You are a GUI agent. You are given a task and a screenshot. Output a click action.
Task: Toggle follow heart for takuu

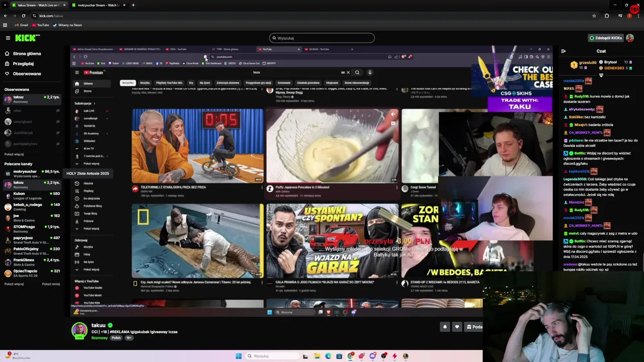[457, 327]
